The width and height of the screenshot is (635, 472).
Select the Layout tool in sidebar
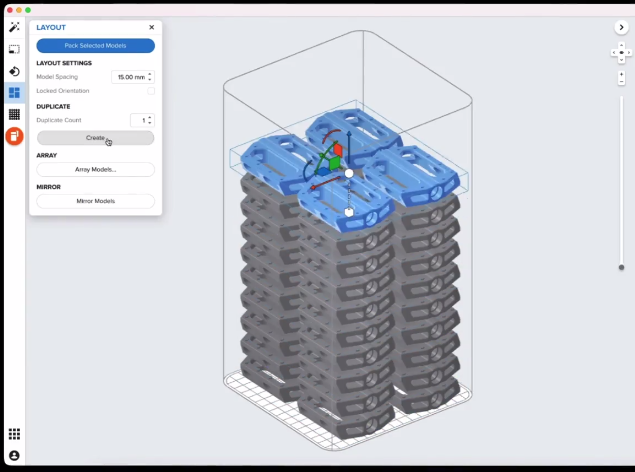pyautogui.click(x=14, y=93)
